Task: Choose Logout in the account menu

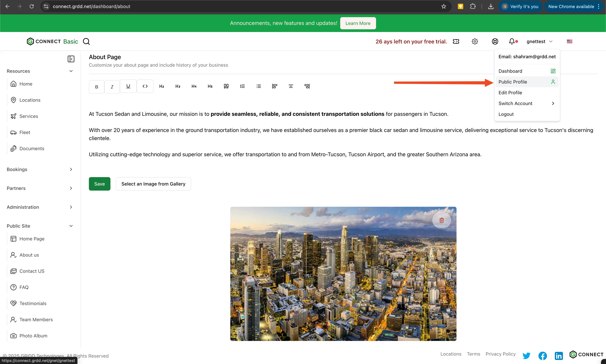Action: click(x=506, y=114)
